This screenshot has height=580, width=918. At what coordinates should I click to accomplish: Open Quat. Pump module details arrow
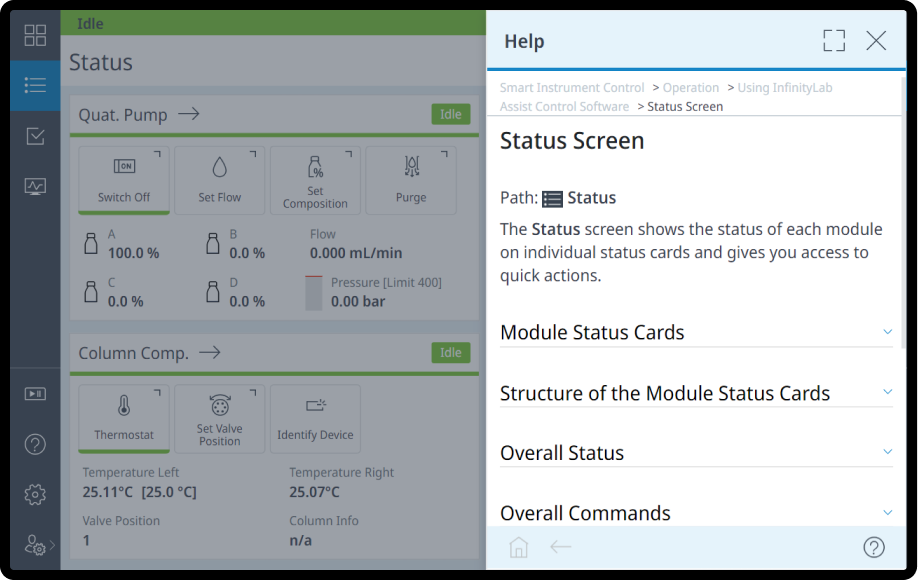click(x=189, y=114)
